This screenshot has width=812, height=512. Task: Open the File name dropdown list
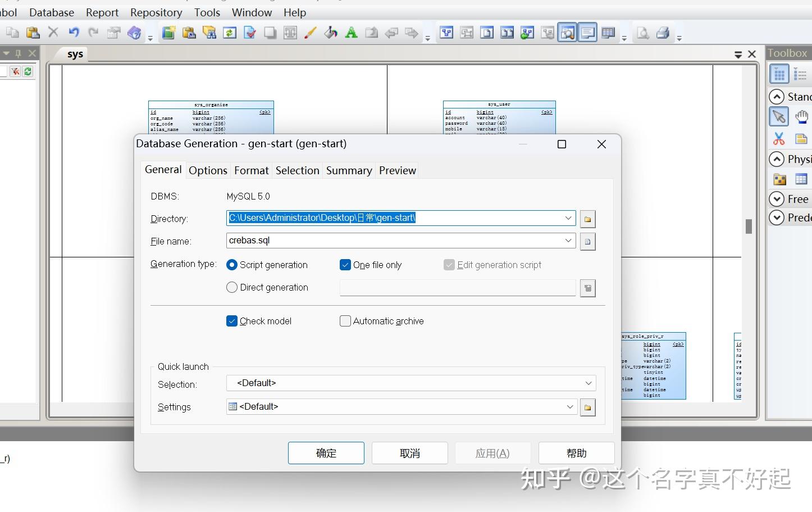click(x=568, y=241)
